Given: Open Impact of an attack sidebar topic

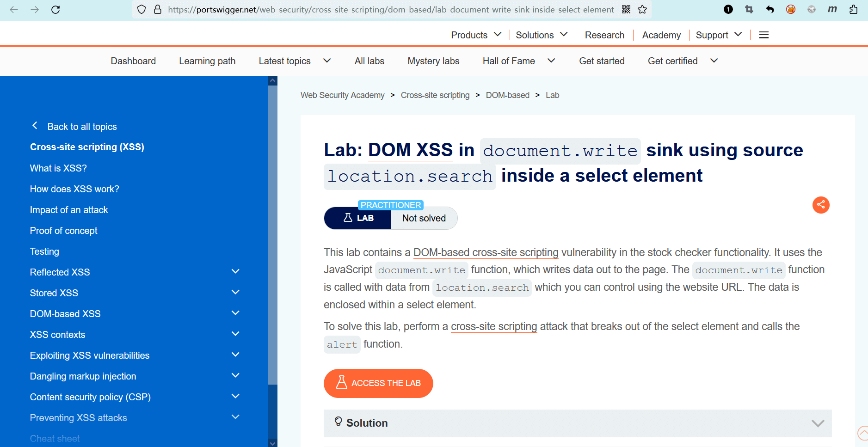Looking at the screenshot, I should (69, 210).
